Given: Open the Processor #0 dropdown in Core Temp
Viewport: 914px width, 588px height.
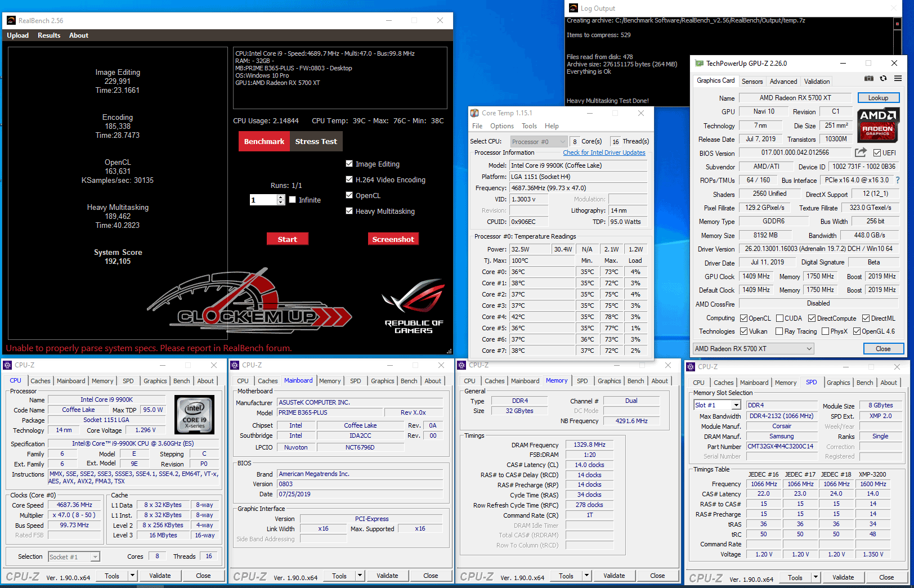Looking at the screenshot, I should click(x=539, y=142).
